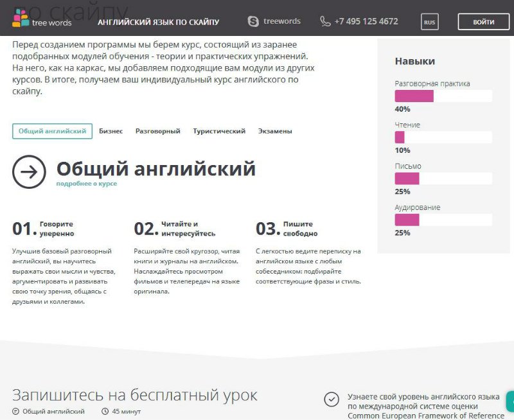514x420 pixels.
Task: Click the 40% value label
Action: 403,109
